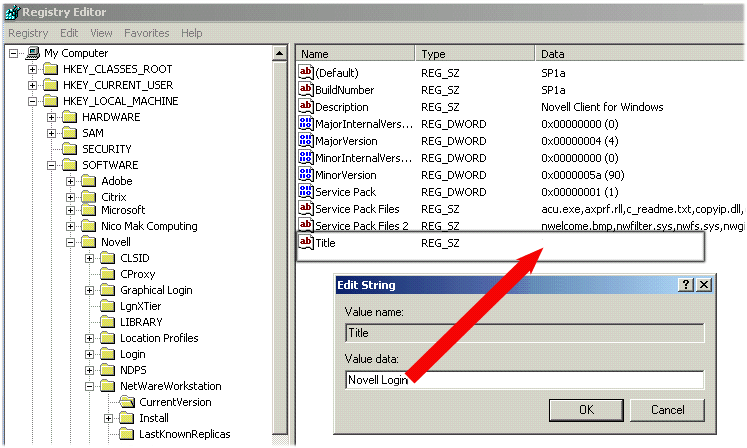Image resolution: width=747 pixels, height=448 pixels.
Task: Collapse the NetWareWorkstation key
Action: tap(90, 387)
